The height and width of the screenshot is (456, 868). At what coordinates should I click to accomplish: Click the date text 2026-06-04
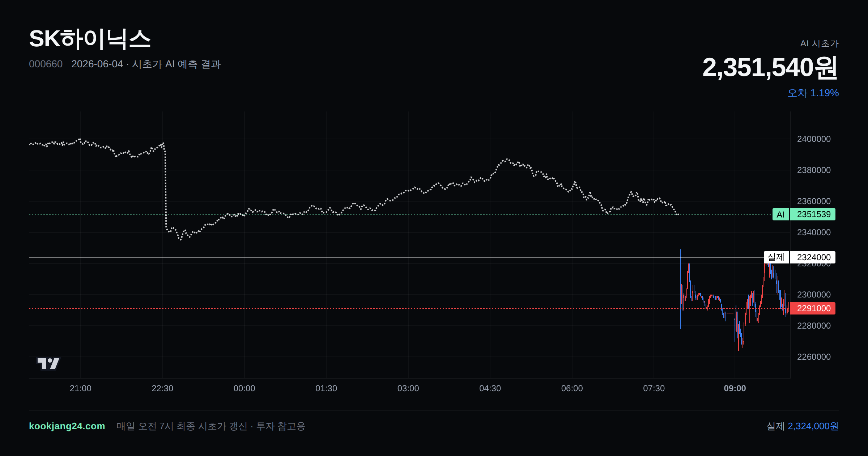tap(97, 64)
